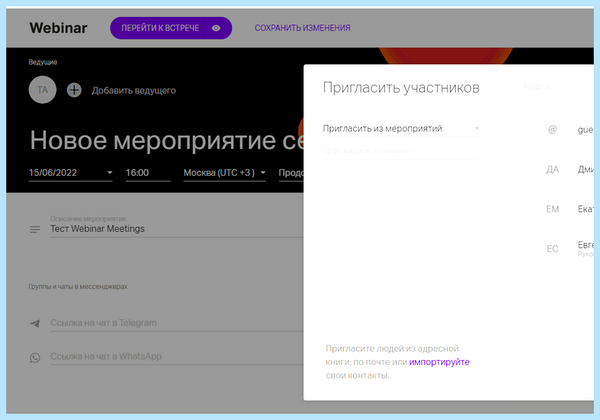Image resolution: width=600 pixels, height=420 pixels.
Task: Click the Telegram paper-plane icon
Action: coord(35,324)
